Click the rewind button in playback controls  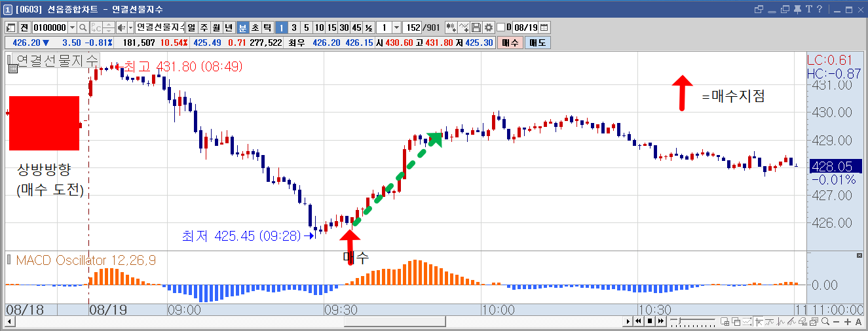click(x=638, y=321)
